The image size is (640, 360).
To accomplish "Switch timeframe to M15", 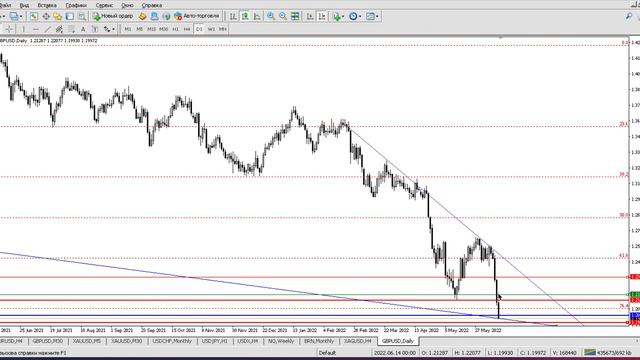I will point(151,29).
